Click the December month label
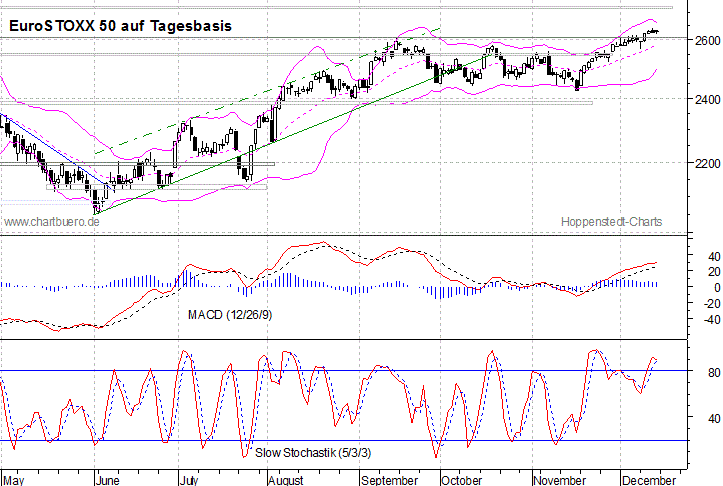 (x=648, y=480)
